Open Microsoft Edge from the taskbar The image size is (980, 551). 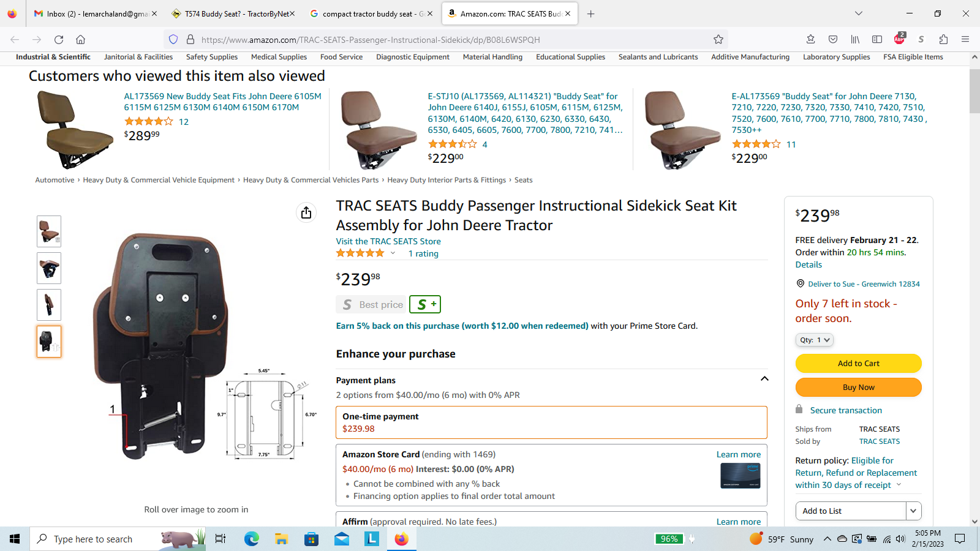click(251, 539)
